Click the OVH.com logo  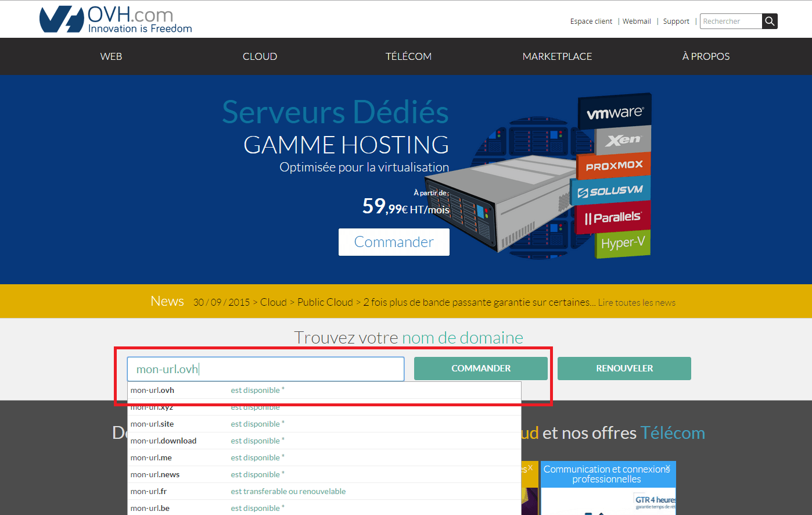point(116,20)
